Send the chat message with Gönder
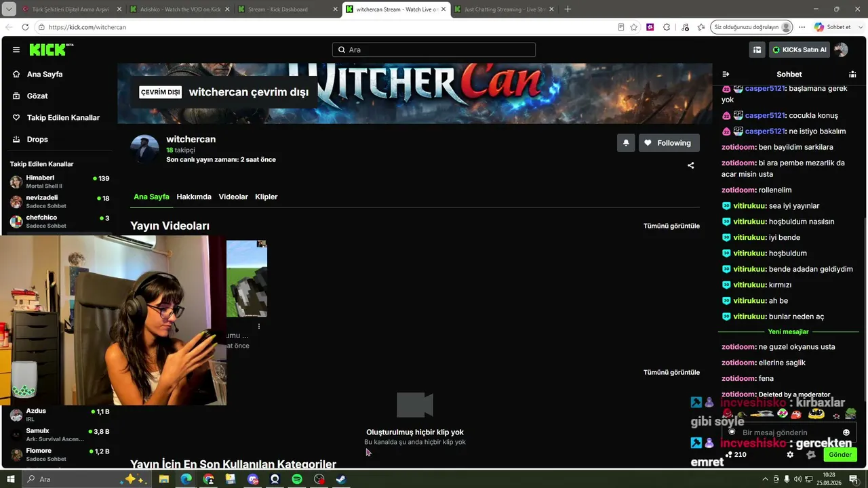This screenshot has height=488, width=868. 840,455
